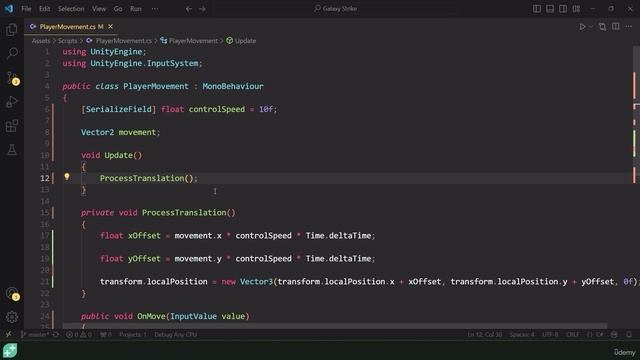Open the run options dropdown arrow
The width and height of the screenshot is (640, 360).
[x=591, y=27]
